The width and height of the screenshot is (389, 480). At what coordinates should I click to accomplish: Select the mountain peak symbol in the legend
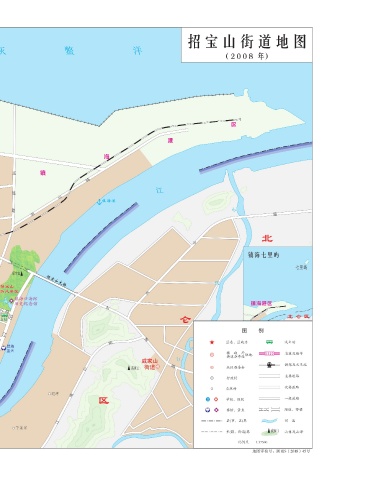tap(269, 432)
